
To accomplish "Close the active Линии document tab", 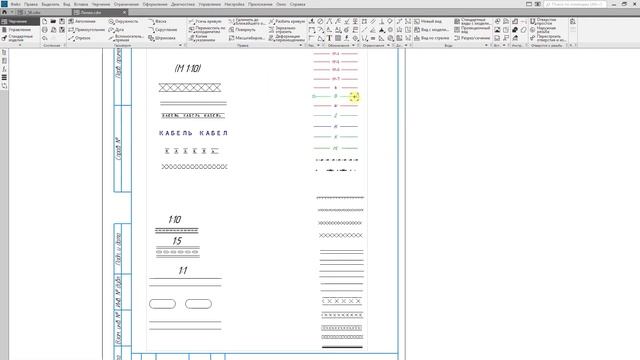I will 124,12.
